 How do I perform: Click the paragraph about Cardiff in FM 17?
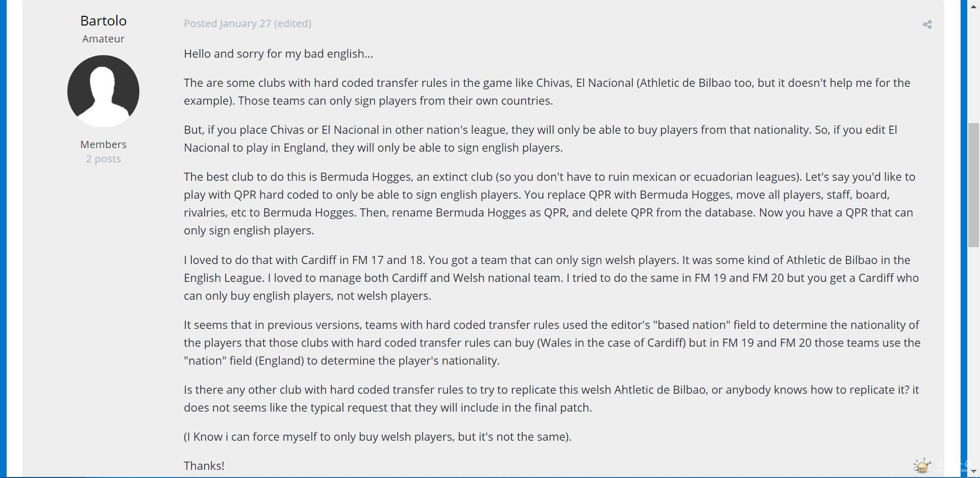(x=551, y=278)
